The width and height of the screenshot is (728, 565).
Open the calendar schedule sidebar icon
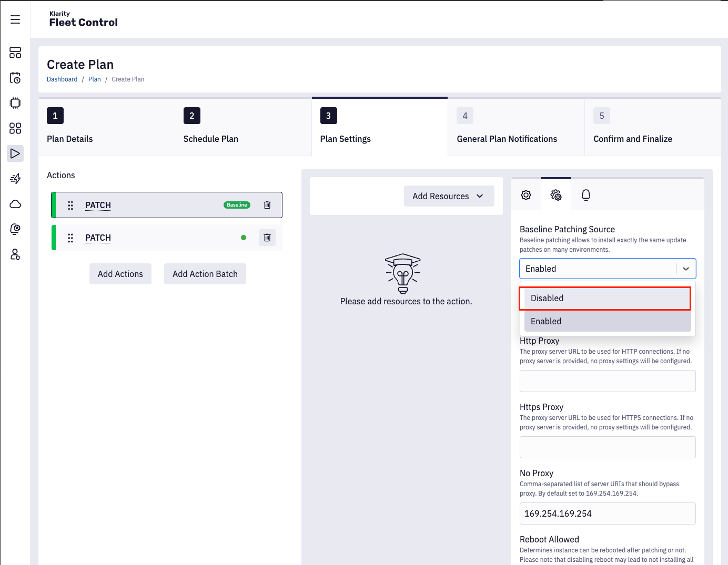(x=15, y=78)
